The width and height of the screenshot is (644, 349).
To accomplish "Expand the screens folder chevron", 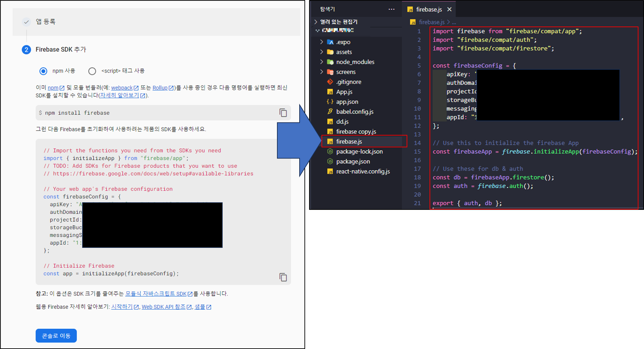I will tap(322, 72).
